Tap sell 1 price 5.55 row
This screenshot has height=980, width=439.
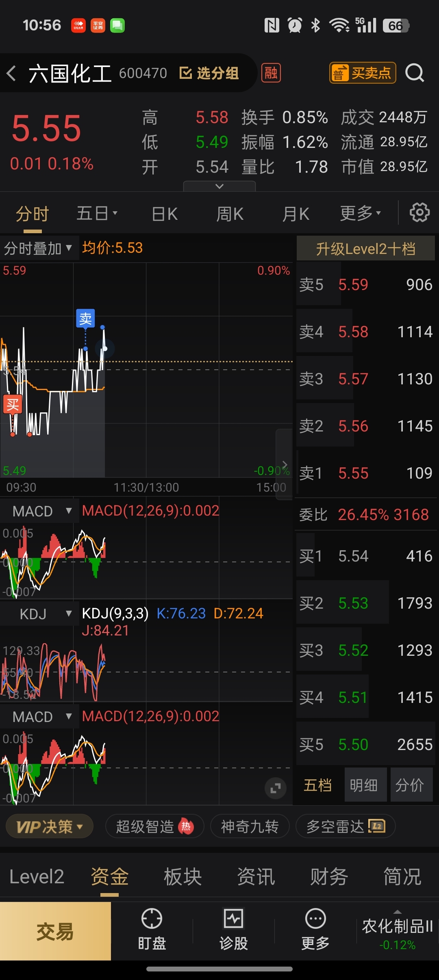[x=366, y=473]
